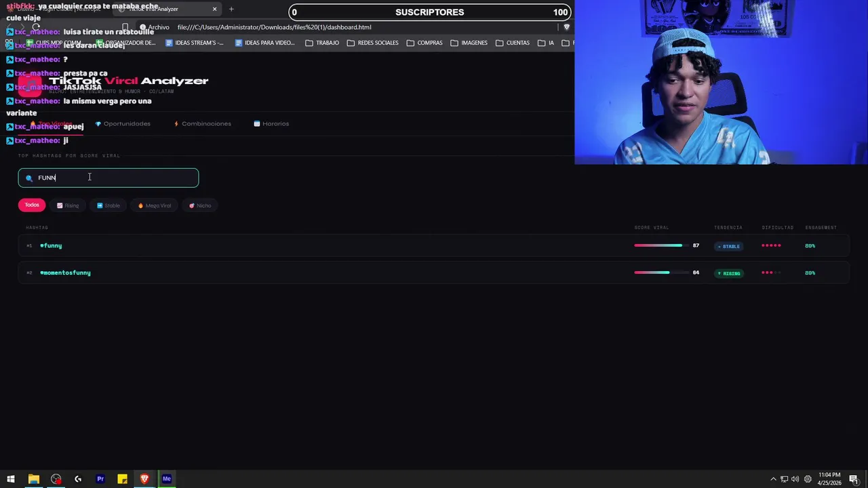Open the taskbar clock showing 11:04 PM
This screenshot has height=488, width=868.
829,479
